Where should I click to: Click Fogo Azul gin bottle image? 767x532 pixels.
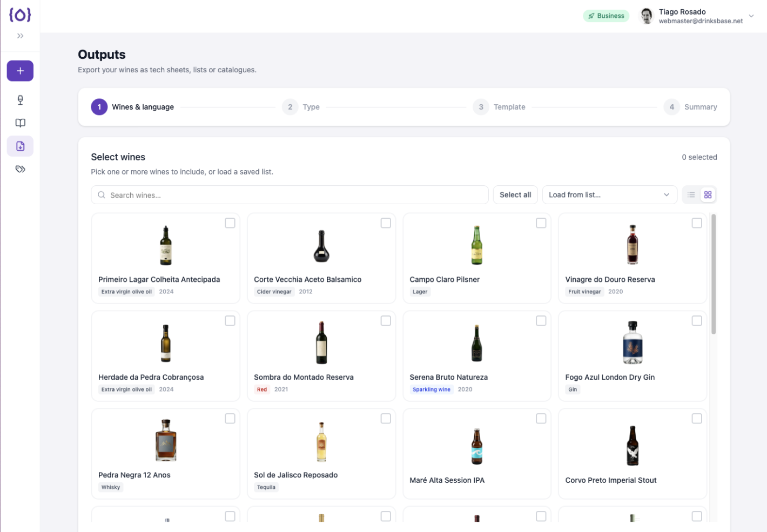click(633, 342)
